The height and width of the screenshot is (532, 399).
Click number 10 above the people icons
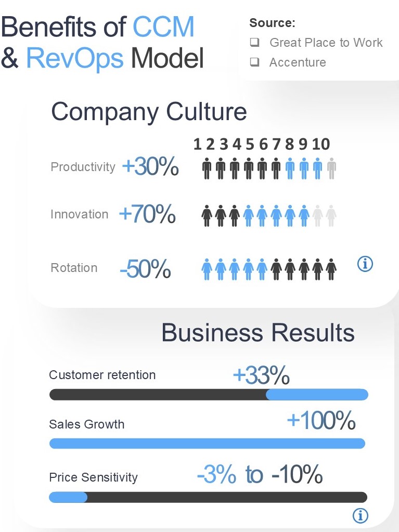coord(321,144)
